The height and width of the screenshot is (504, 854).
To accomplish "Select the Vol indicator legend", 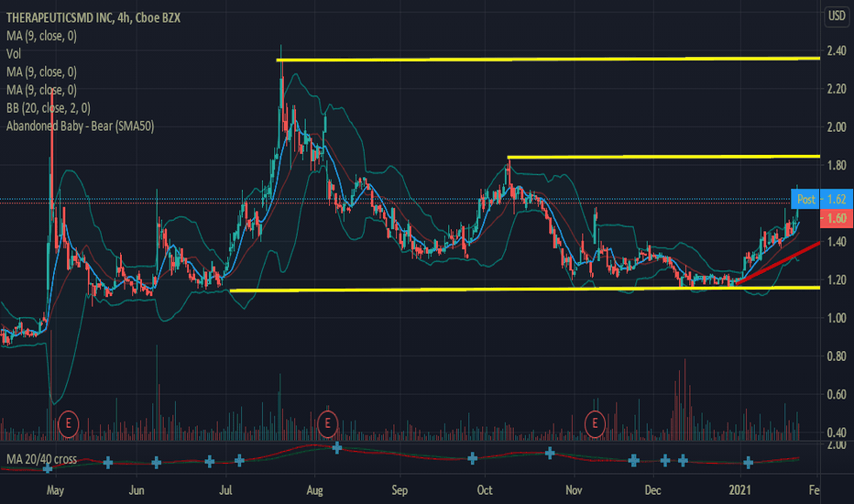I will (14, 54).
